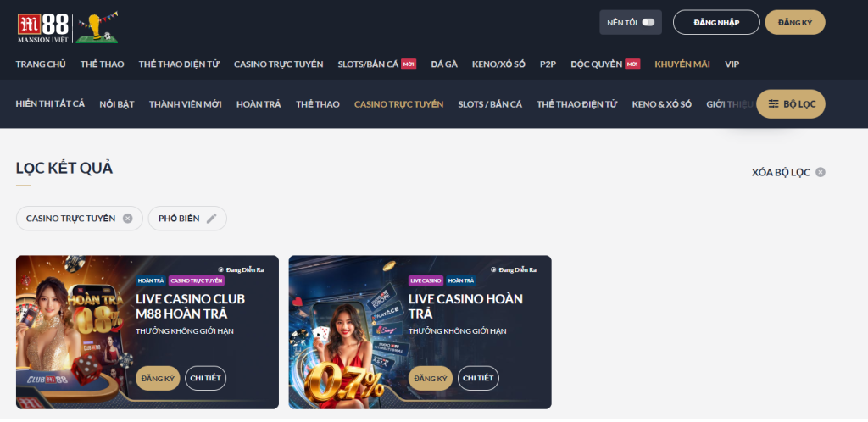Image resolution: width=868 pixels, height=422 pixels.
Task: Open the Casino Trực Tuyến main menu
Action: pyautogui.click(x=278, y=64)
